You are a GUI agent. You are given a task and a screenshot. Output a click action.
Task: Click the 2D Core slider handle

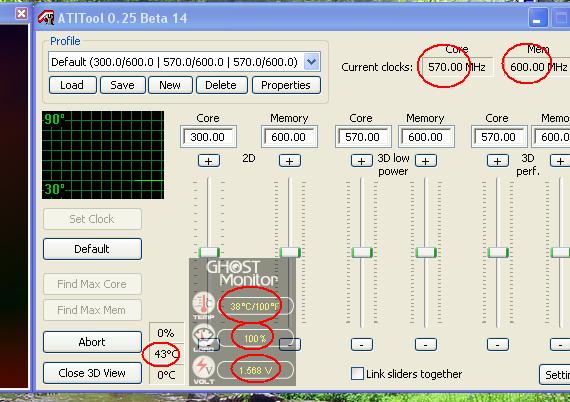point(209,252)
